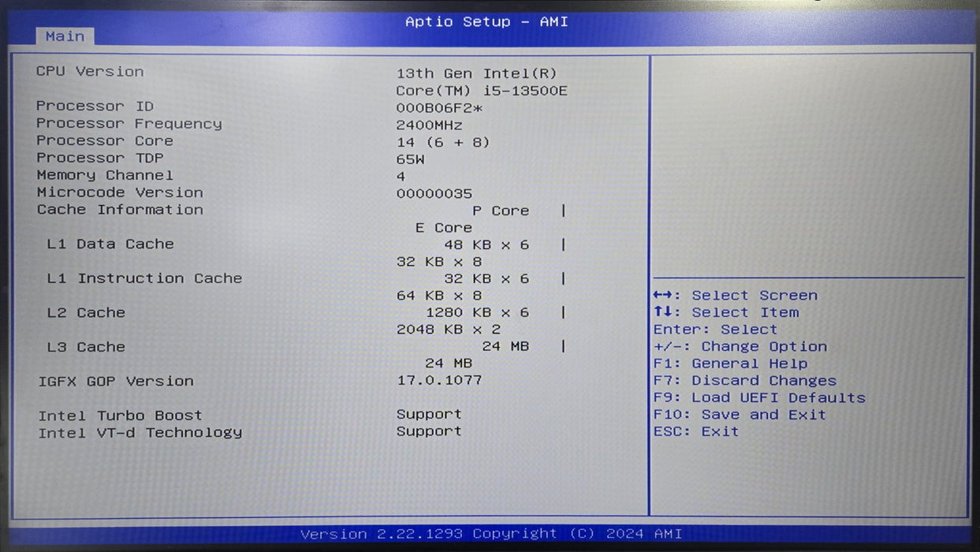
Task: Select the Memory Channel label
Action: 104,176
